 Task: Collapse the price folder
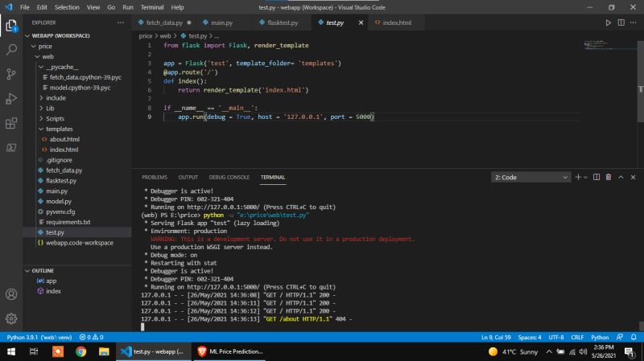click(x=34, y=47)
